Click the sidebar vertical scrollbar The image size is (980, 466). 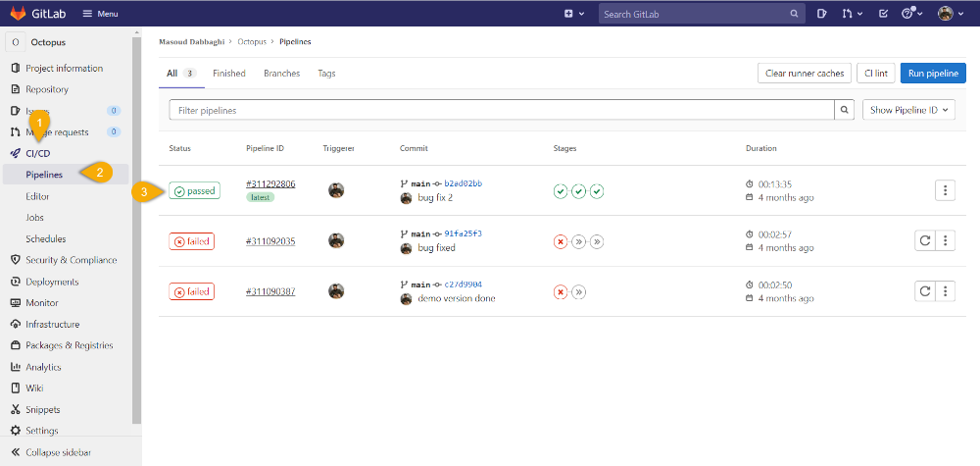pyautogui.click(x=137, y=229)
